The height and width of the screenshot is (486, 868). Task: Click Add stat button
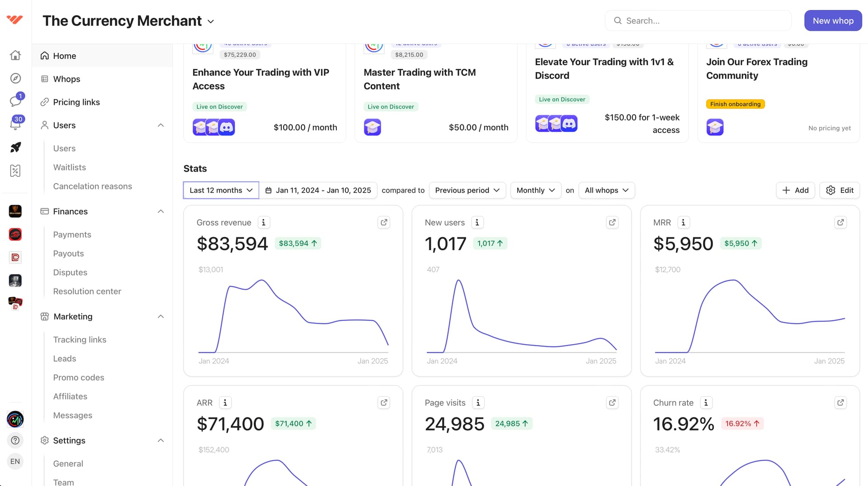[795, 190]
